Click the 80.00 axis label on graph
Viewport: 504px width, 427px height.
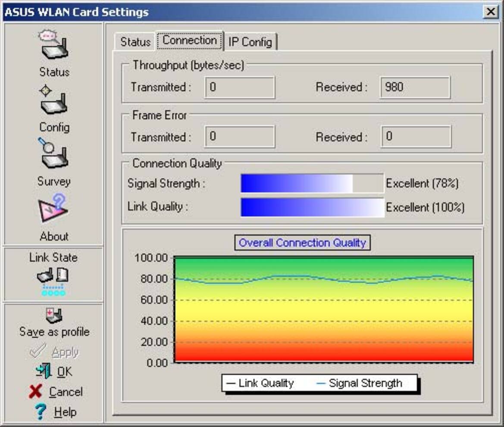[154, 279]
